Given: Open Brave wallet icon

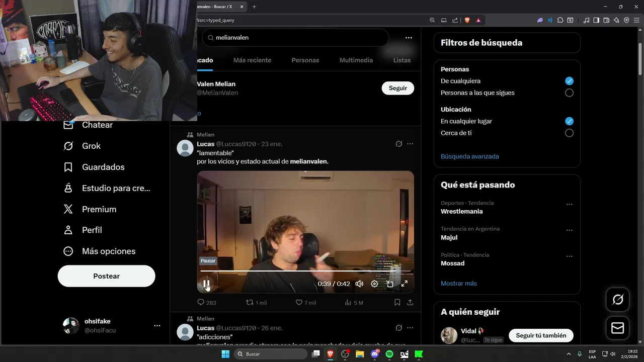Looking at the screenshot, I should (606, 20).
